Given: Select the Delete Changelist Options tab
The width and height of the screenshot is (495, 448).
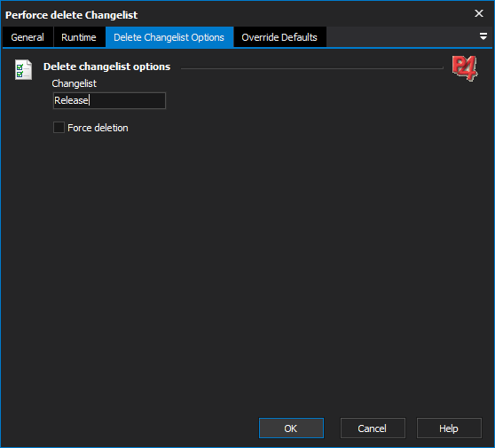Looking at the screenshot, I should 169,37.
